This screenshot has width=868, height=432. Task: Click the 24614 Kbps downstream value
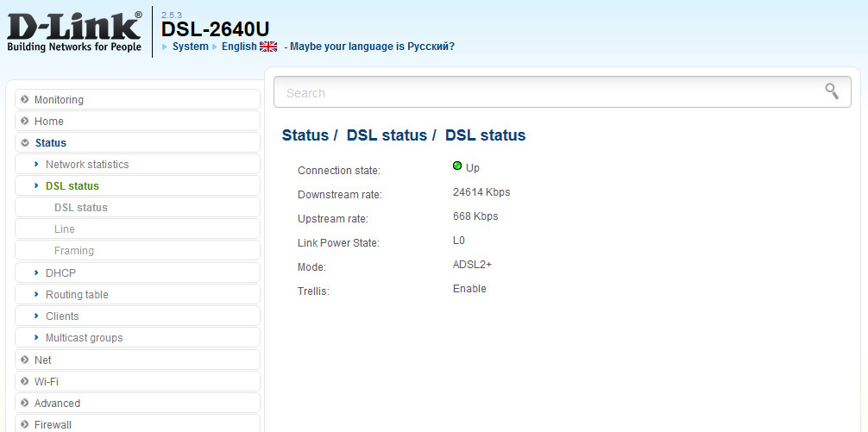click(481, 192)
